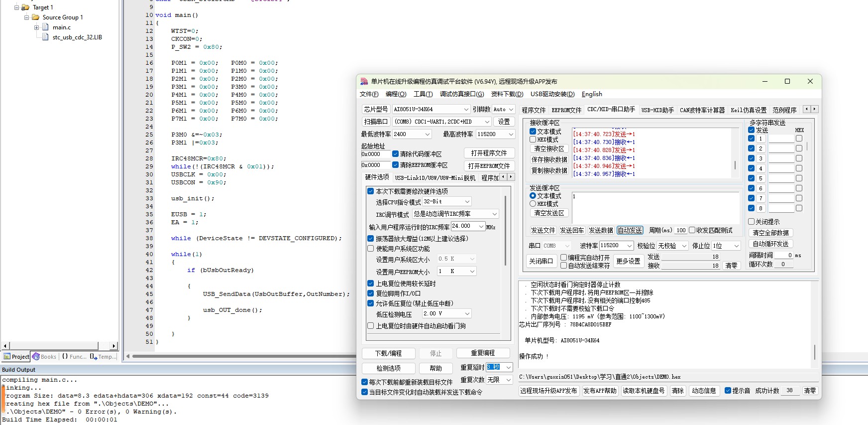
Task: Click the 扫描串口 button
Action: 376,122
